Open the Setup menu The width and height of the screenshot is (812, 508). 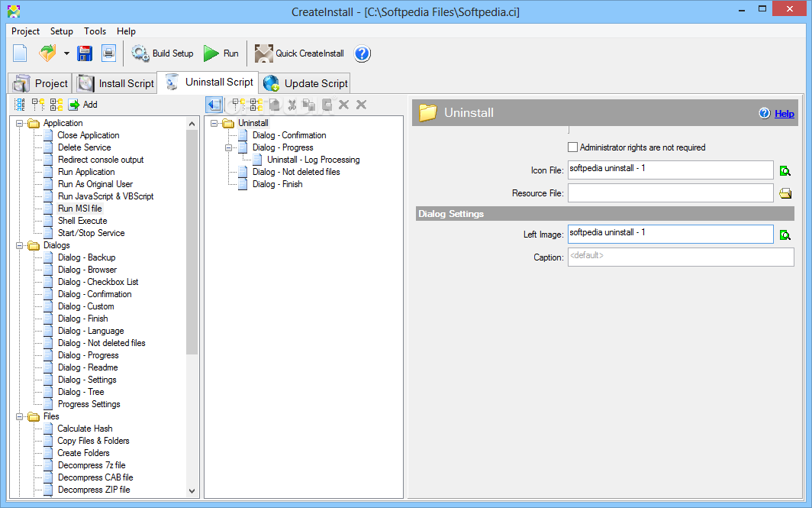click(x=62, y=31)
